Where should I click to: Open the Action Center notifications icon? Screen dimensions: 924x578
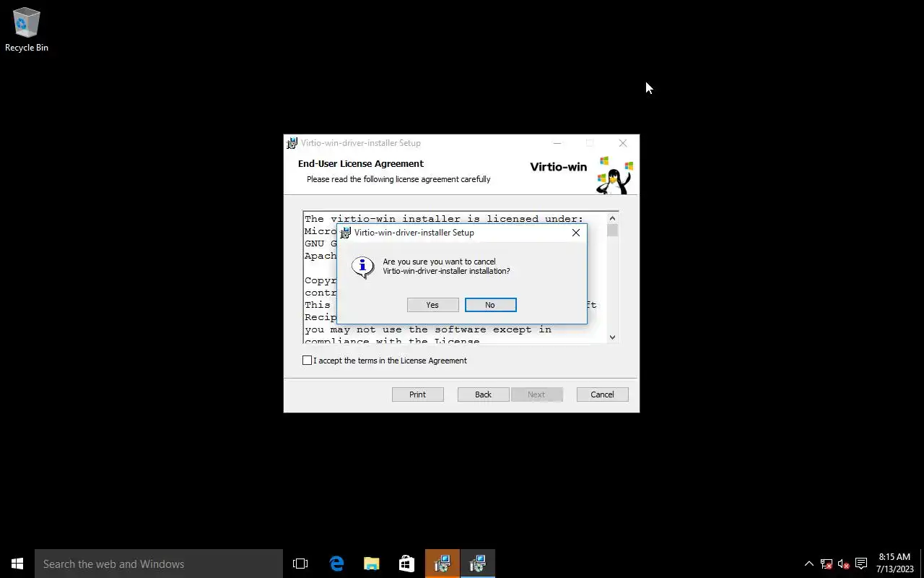(861, 564)
